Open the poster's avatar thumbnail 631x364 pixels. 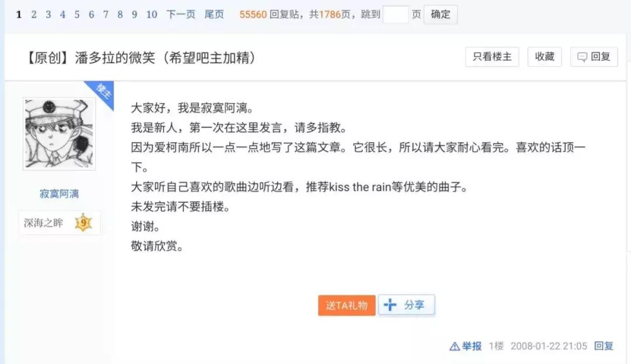tap(58, 133)
